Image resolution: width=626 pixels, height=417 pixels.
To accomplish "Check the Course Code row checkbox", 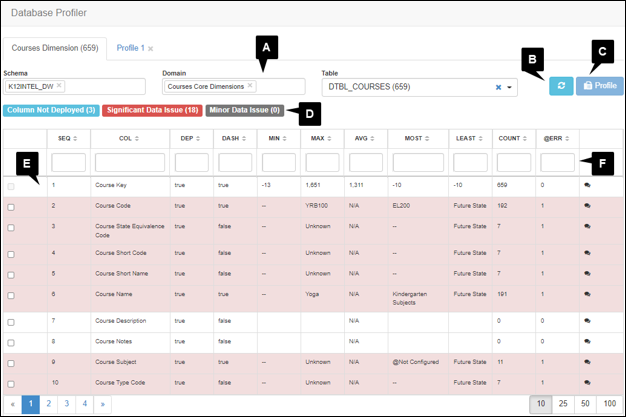I will point(11,207).
